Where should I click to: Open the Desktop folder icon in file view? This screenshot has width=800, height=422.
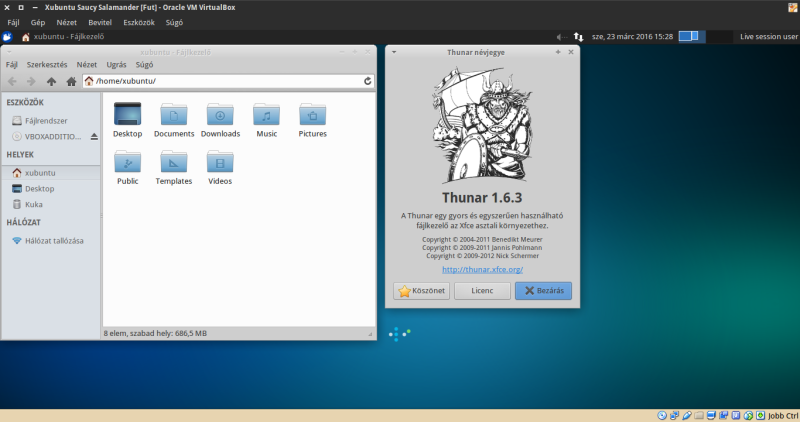point(128,114)
